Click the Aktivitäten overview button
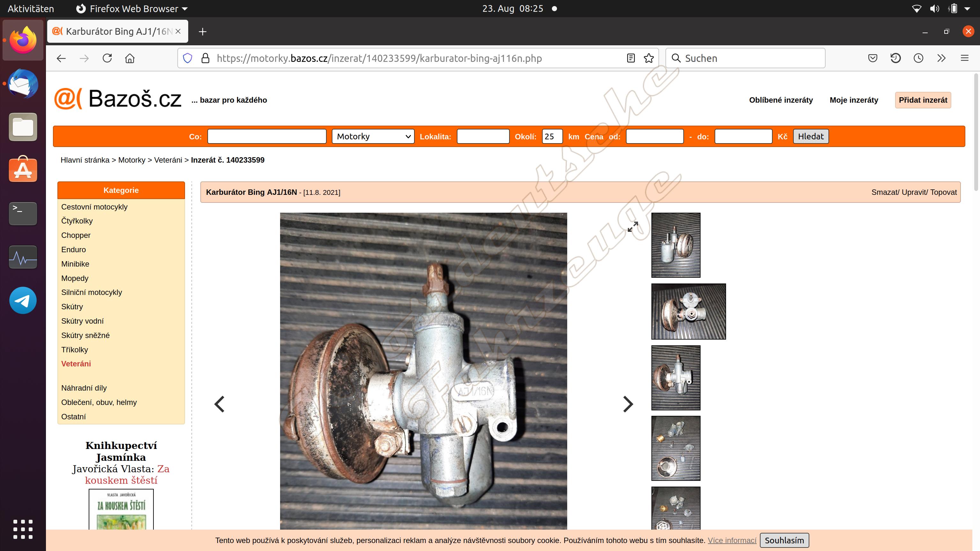The height and width of the screenshot is (551, 980). pyautogui.click(x=31, y=8)
